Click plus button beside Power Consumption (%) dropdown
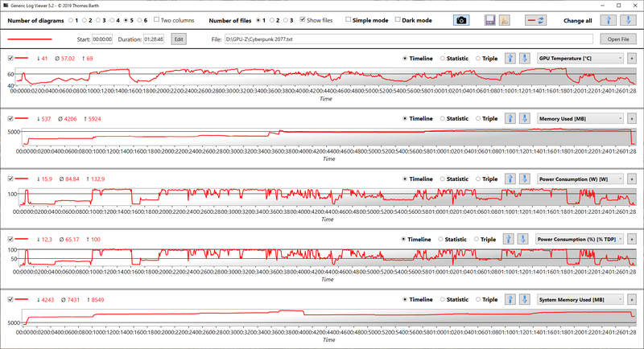 (632, 239)
